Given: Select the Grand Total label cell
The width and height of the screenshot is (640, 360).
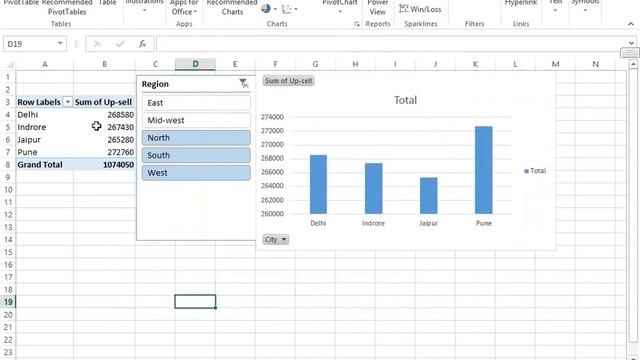Looking at the screenshot, I should tap(44, 164).
